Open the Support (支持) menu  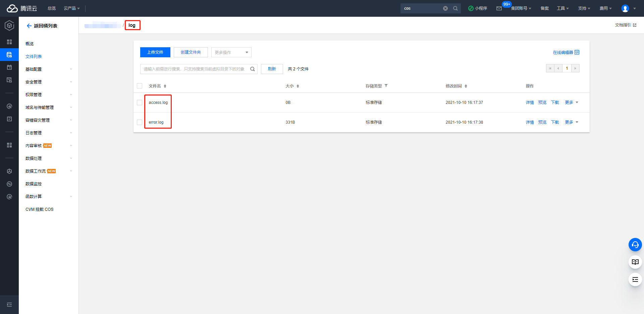click(584, 8)
